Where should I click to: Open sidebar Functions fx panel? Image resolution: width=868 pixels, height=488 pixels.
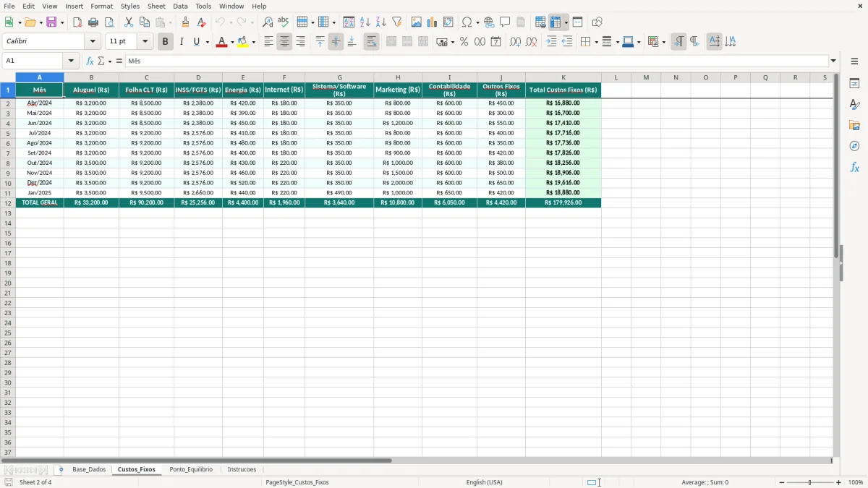(854, 167)
